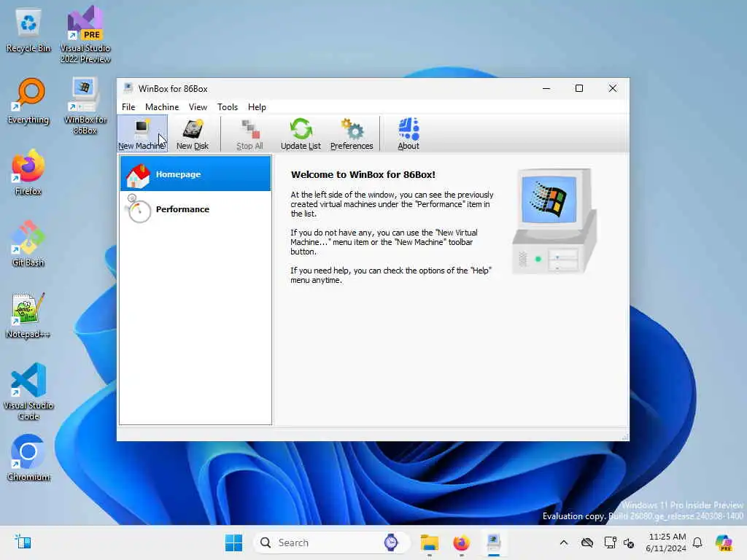The width and height of the screenshot is (747, 560).
Task: Select the Firefox desktop shortcut
Action: pyautogui.click(x=28, y=172)
